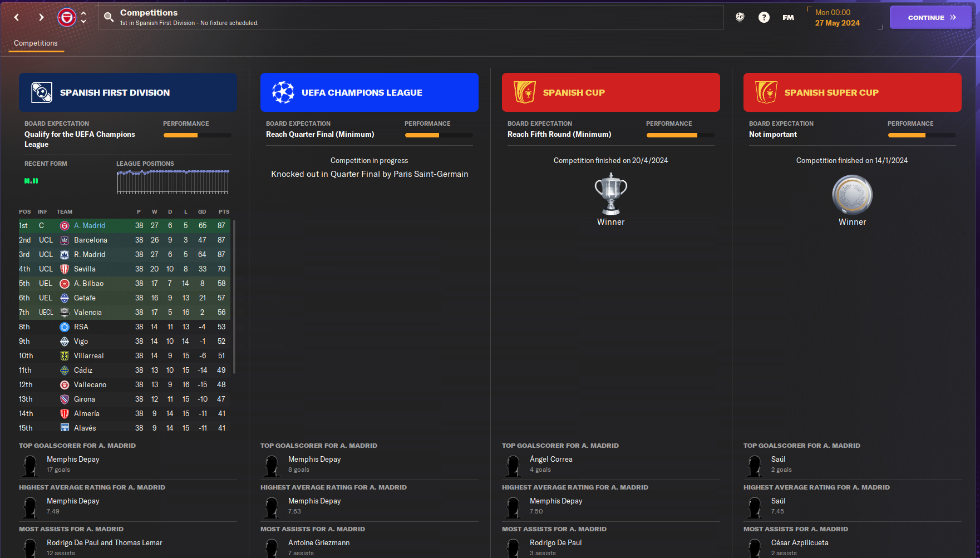
Task: Click the Spanish Cup winner trophy
Action: click(x=611, y=194)
